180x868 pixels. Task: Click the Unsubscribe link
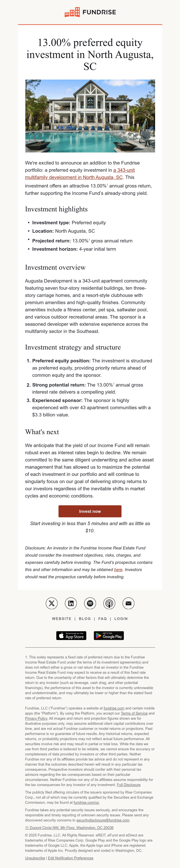click(x=35, y=858)
